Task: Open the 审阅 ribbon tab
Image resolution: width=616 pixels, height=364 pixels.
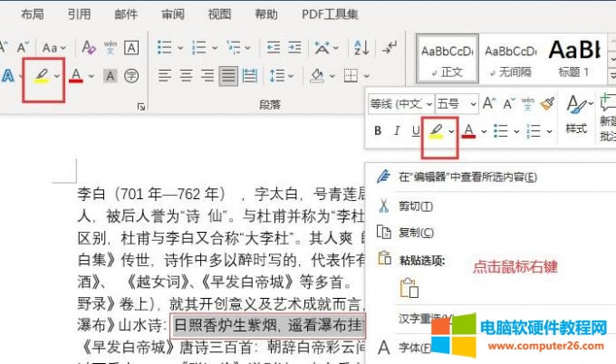Action: click(172, 14)
